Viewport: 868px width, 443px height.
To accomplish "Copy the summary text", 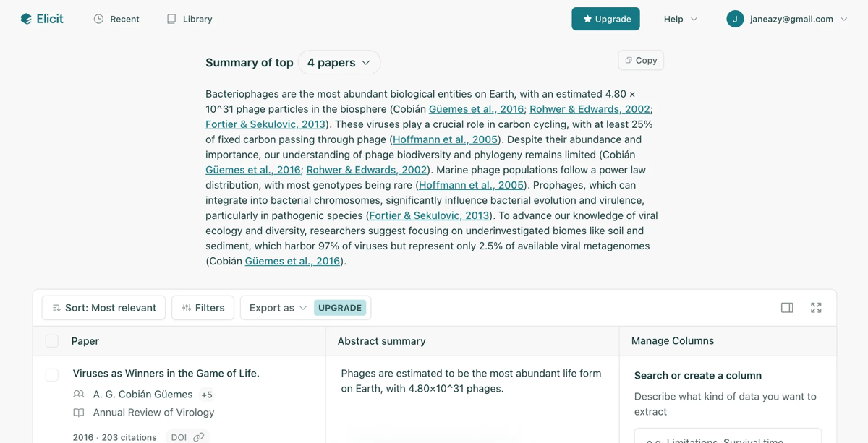I will tap(641, 60).
